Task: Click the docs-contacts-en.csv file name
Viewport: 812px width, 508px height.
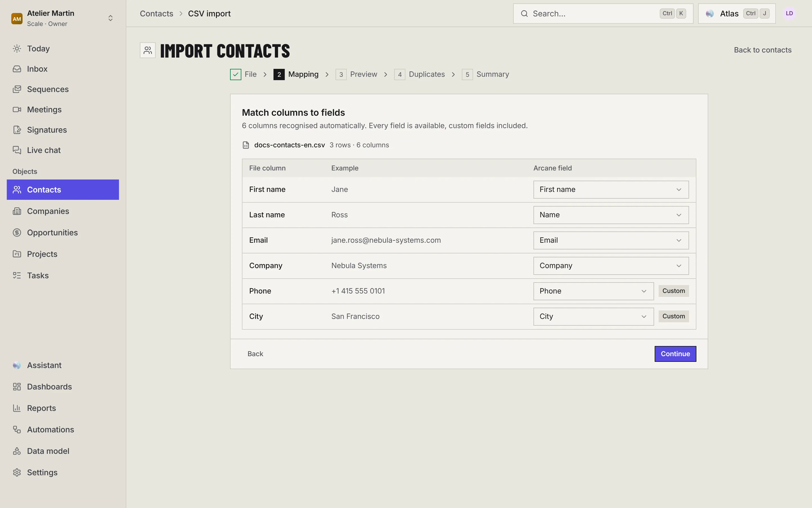Action: pos(289,145)
